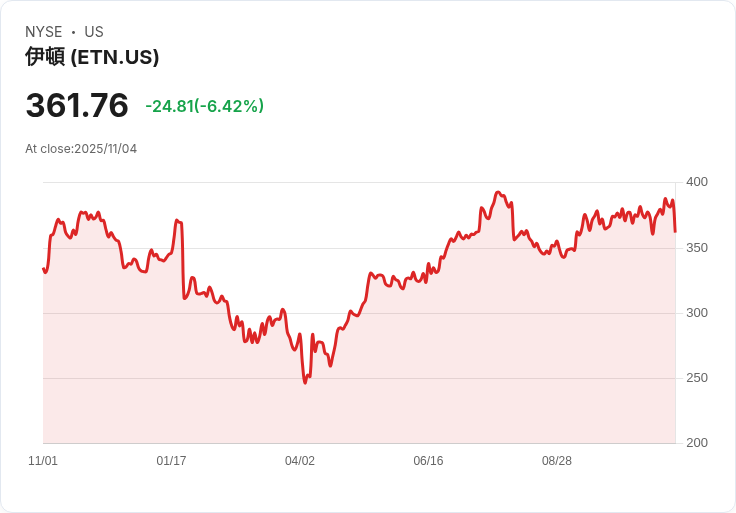Click the rightmost end of the price line
This screenshot has width=736, height=513.
pyautogui.click(x=675, y=232)
